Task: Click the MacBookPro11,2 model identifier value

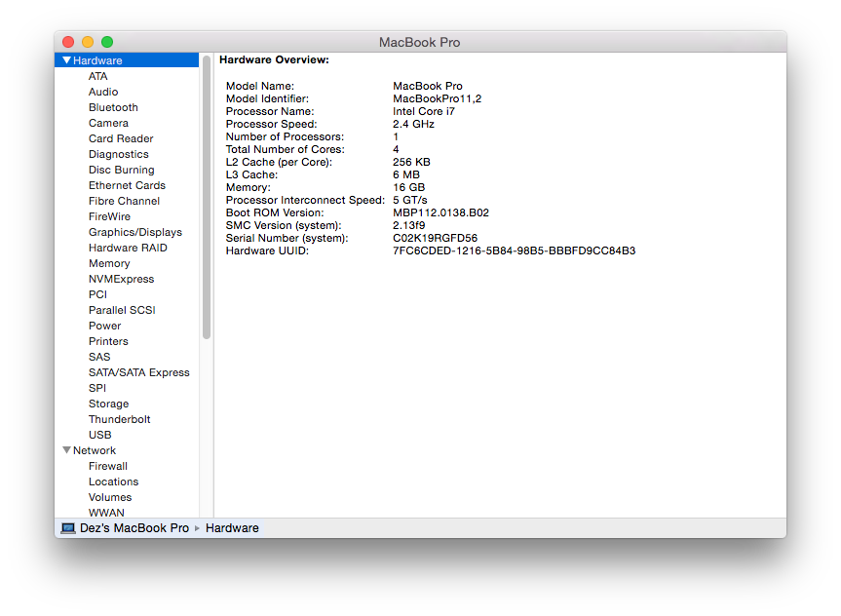Action: click(438, 98)
